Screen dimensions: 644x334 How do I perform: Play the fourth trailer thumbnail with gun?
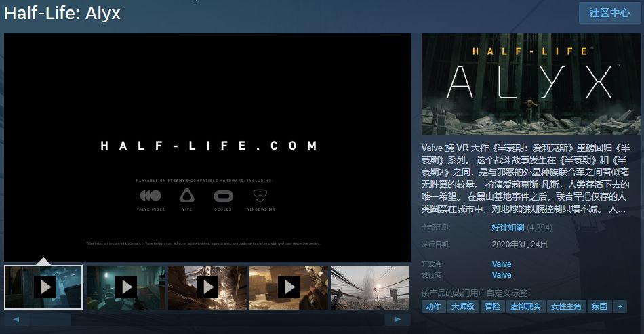[289, 287]
